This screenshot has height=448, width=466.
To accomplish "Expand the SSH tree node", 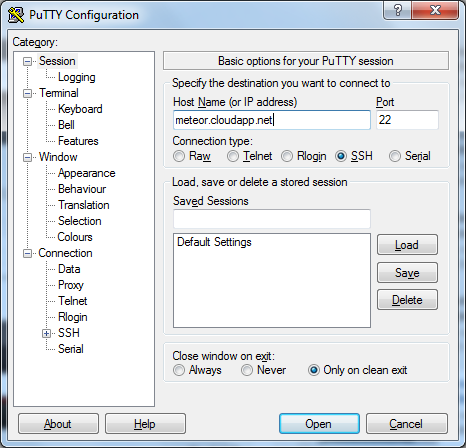I will coord(47,333).
